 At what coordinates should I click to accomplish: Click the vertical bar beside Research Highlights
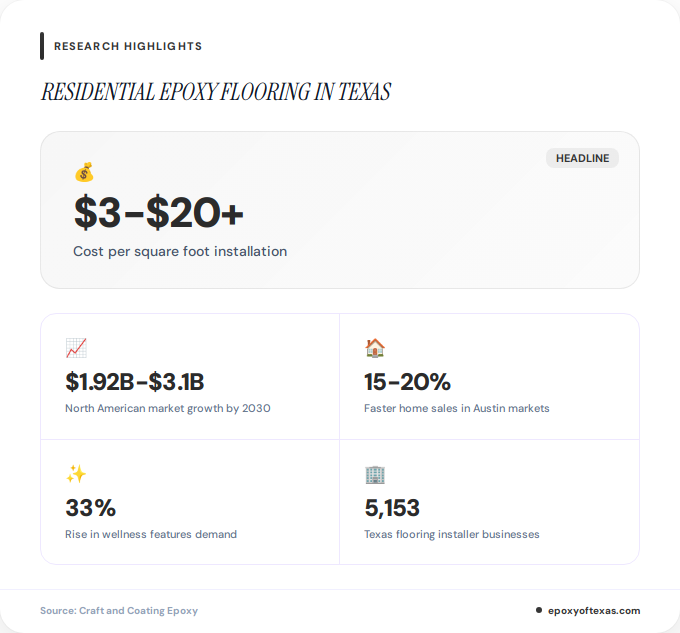42,46
